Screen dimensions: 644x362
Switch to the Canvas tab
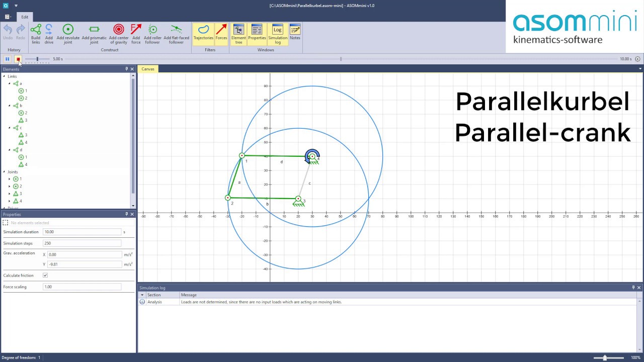pyautogui.click(x=148, y=69)
